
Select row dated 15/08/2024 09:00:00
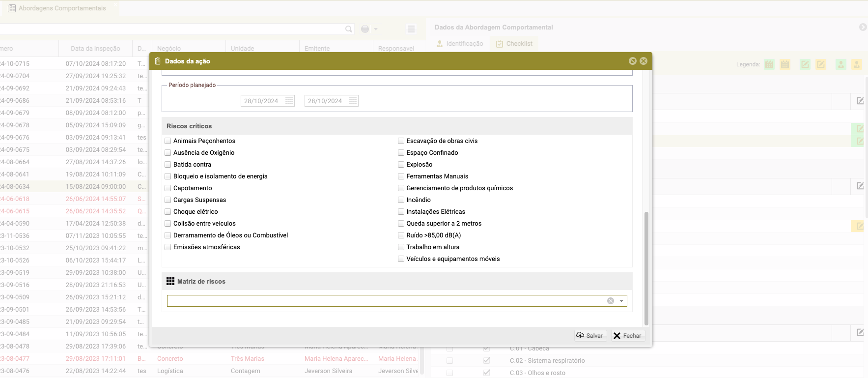96,187
